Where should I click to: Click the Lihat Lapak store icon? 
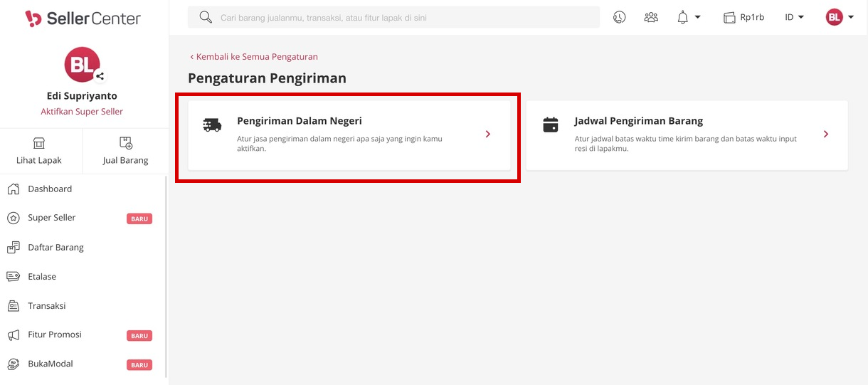point(39,143)
